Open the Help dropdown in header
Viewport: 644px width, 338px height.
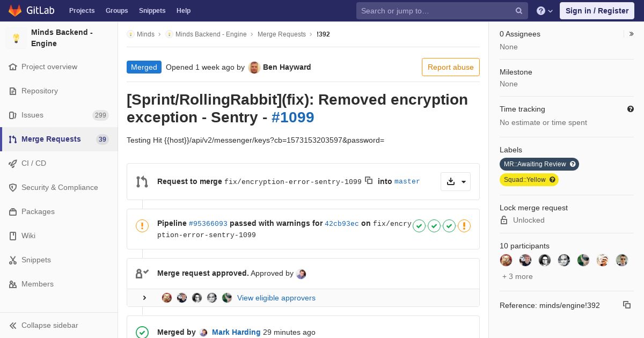pyautogui.click(x=545, y=11)
